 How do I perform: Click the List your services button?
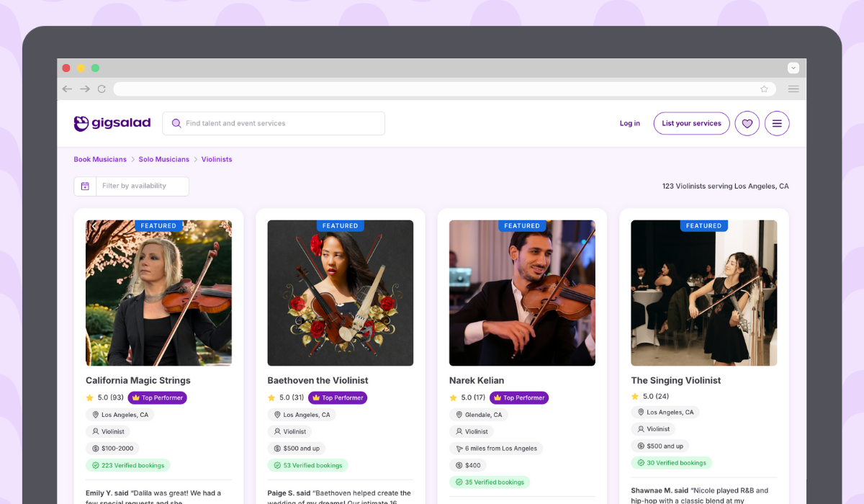691,123
